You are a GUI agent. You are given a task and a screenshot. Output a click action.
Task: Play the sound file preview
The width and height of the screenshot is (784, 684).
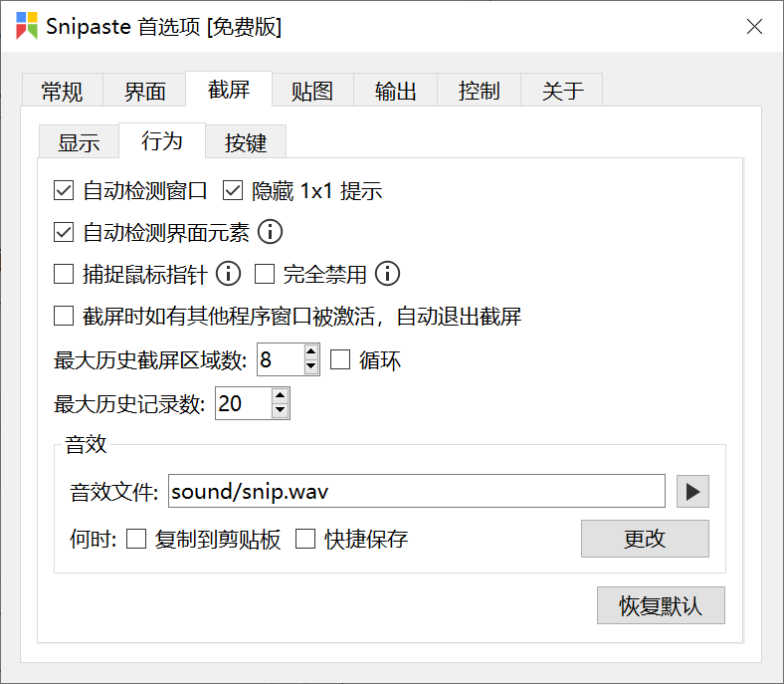[x=692, y=492]
